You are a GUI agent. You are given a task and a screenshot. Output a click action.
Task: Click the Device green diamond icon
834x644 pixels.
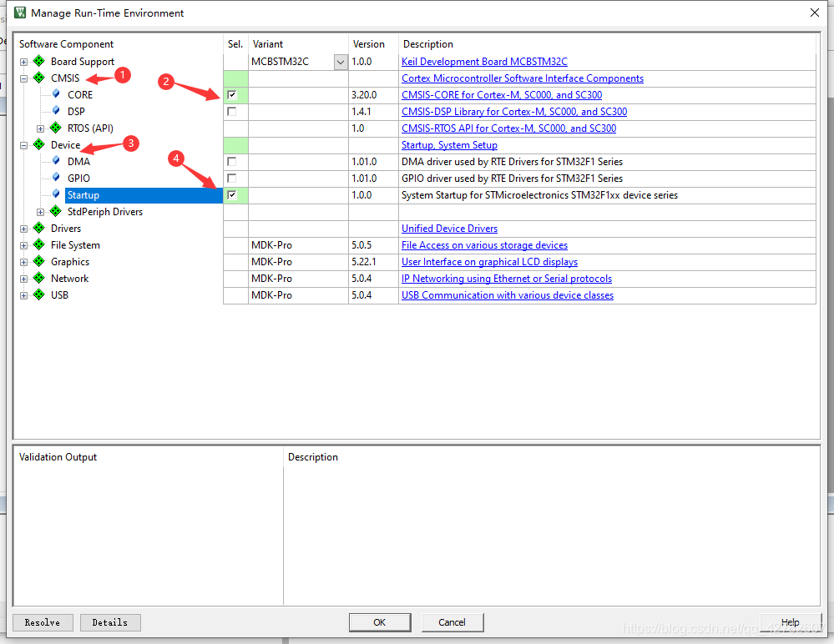click(39, 144)
